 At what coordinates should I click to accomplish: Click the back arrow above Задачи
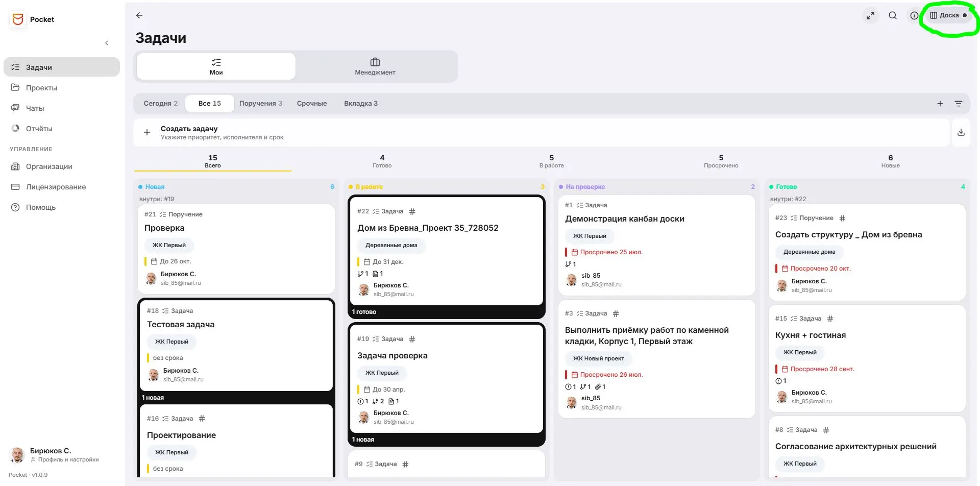[139, 15]
